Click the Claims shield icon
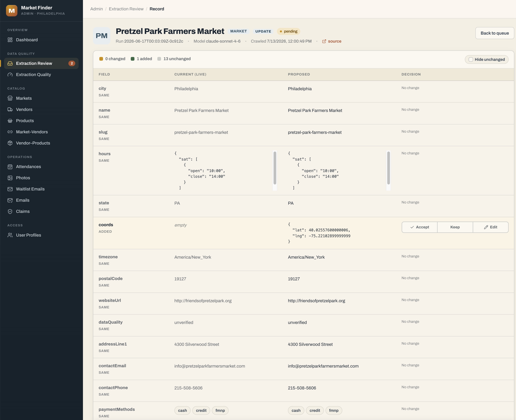Screen dimensions: 516x420 click(10, 212)
